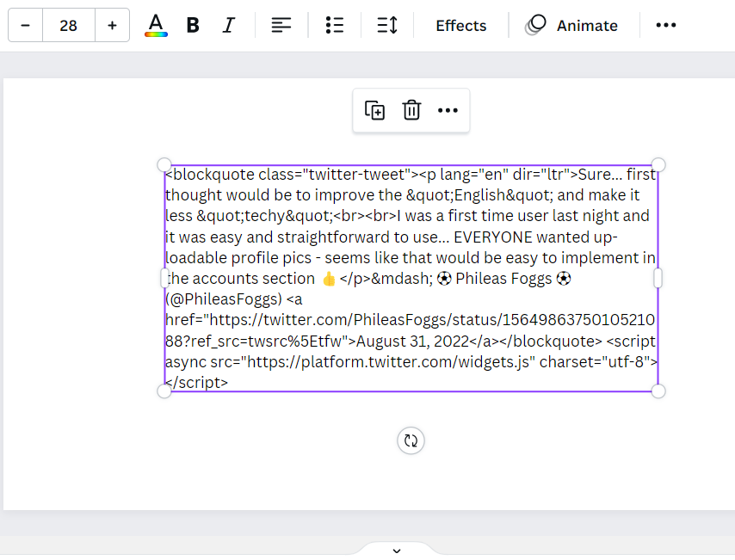Open the text color picker

156,26
